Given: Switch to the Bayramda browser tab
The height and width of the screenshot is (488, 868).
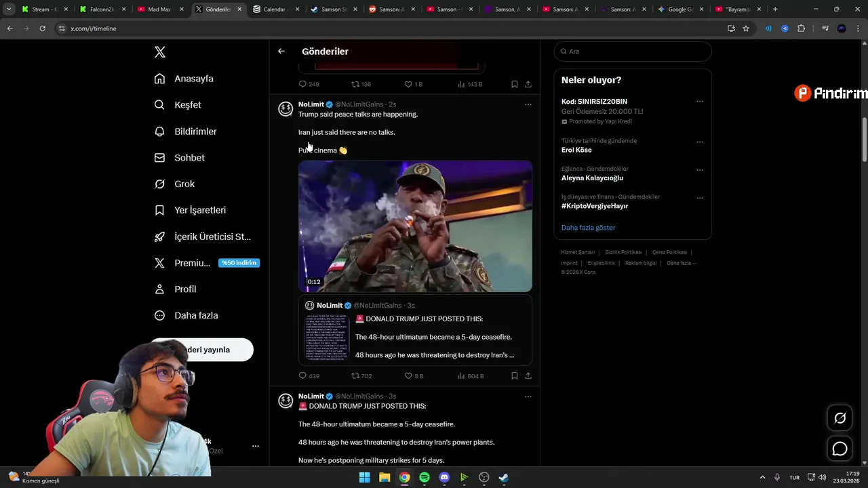Looking at the screenshot, I should (738, 9).
